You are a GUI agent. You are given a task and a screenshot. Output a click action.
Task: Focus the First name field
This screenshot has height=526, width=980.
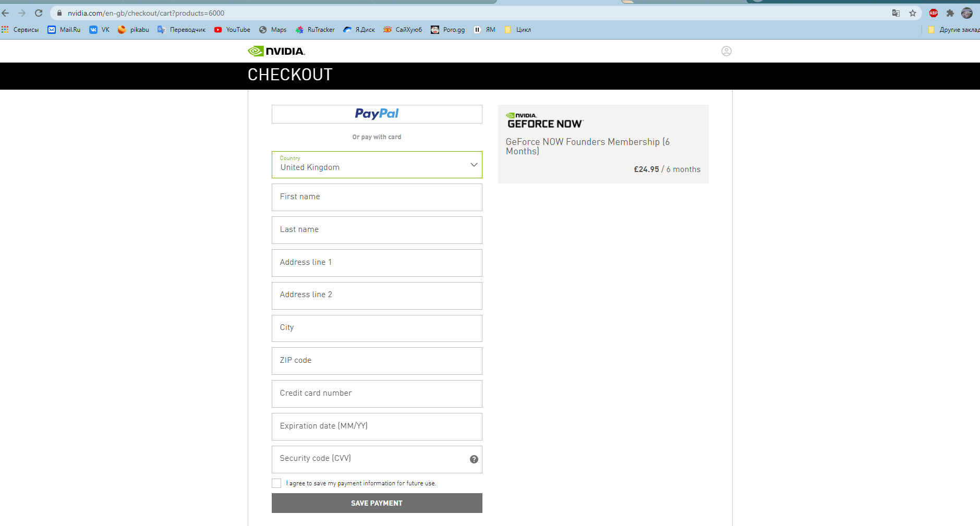377,197
